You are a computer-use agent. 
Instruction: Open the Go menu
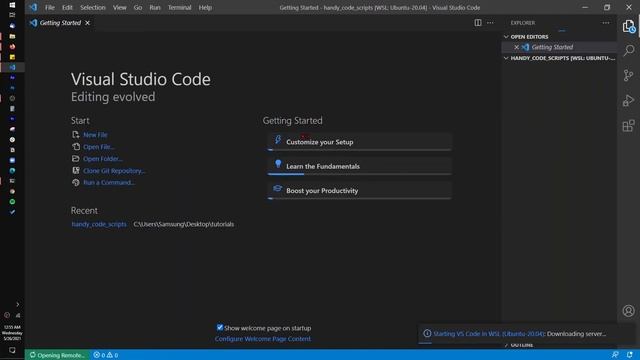[x=138, y=7]
